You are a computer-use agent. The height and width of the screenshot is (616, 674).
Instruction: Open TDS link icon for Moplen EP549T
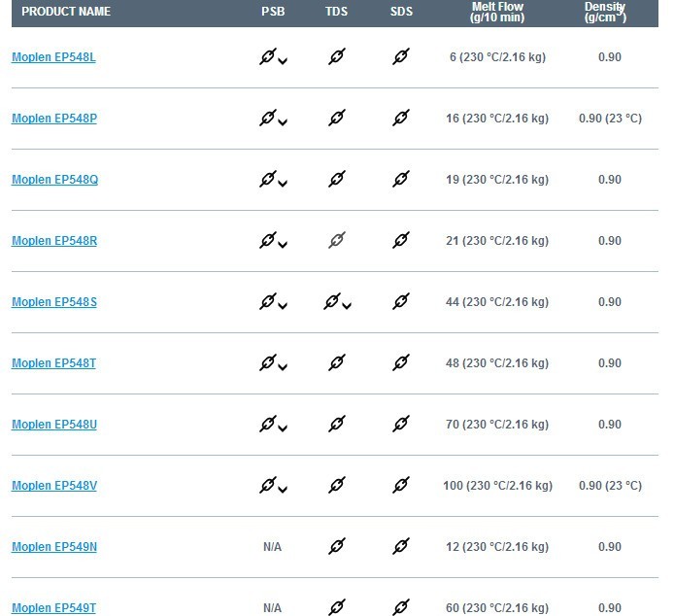pyautogui.click(x=337, y=607)
